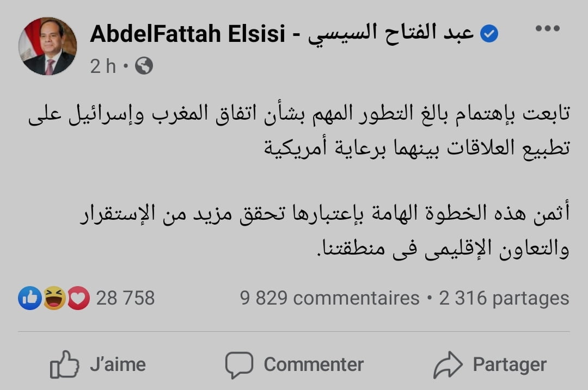Click the red heart Love reaction icon
The height and width of the screenshot is (390, 588).
(78, 298)
